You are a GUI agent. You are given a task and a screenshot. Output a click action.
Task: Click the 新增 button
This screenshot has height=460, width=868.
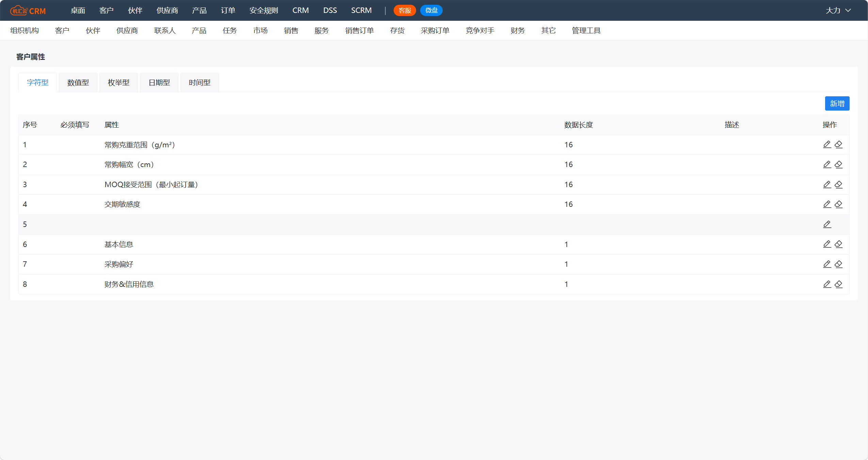pos(837,103)
